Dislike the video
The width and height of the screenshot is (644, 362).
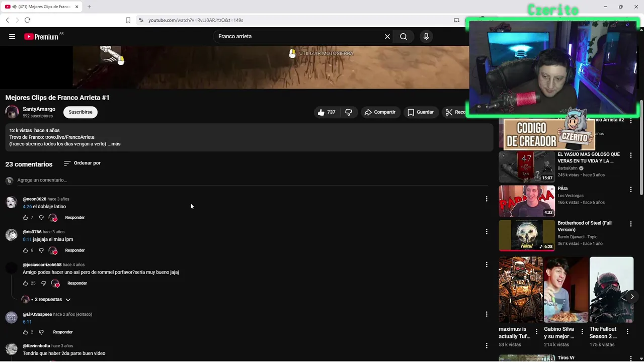pyautogui.click(x=348, y=112)
